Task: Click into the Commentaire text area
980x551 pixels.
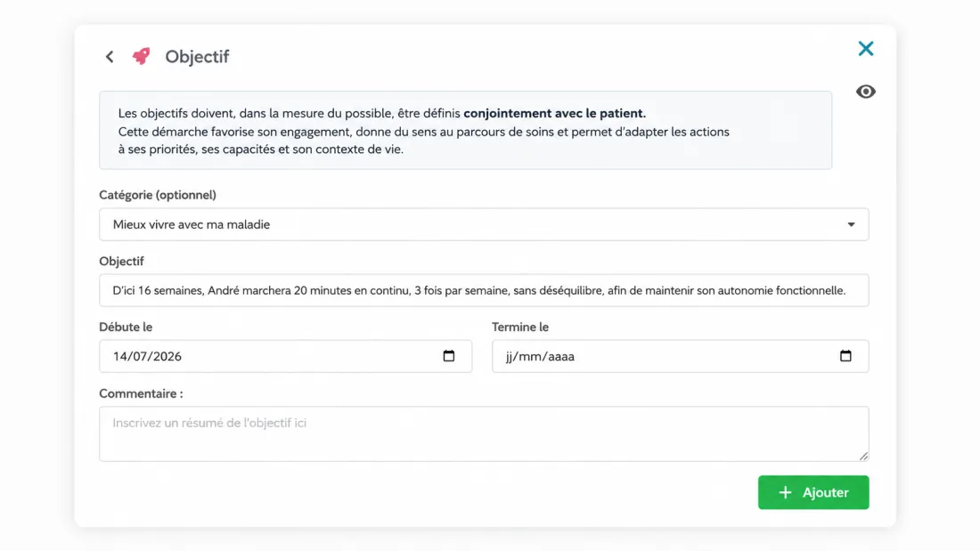Action: coord(484,434)
